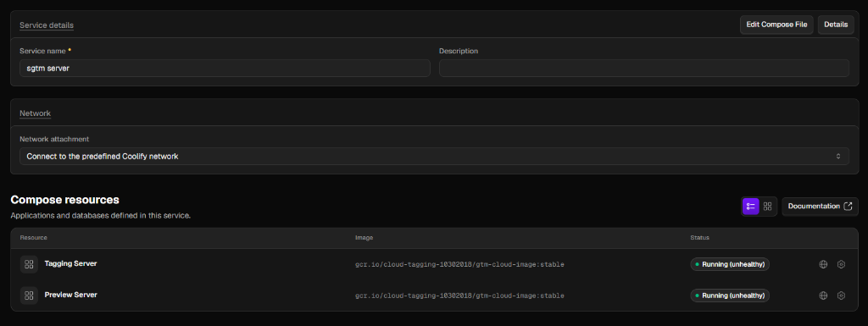Open the globe links icon for Tagging Server
The width and height of the screenshot is (868, 326).
(823, 264)
